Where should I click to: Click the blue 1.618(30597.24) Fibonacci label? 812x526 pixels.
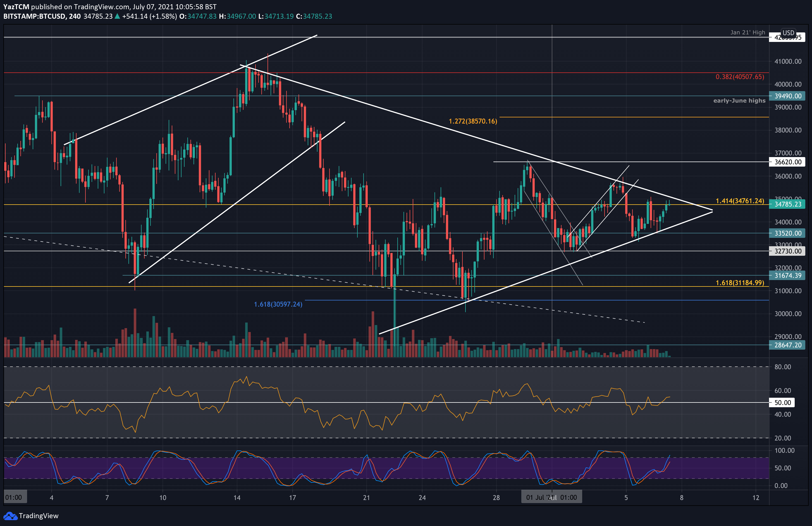pyautogui.click(x=278, y=304)
